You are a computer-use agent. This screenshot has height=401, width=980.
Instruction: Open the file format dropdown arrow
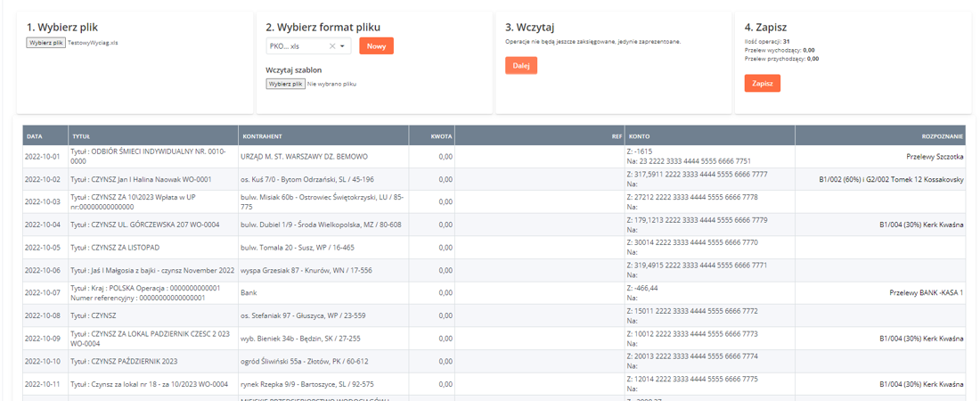(343, 46)
